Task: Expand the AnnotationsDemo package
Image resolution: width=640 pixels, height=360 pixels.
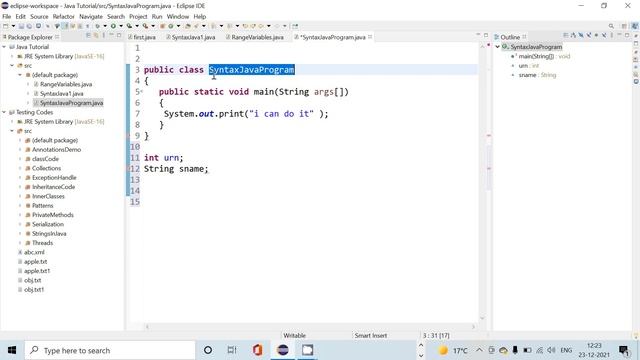Action: pos(20,150)
